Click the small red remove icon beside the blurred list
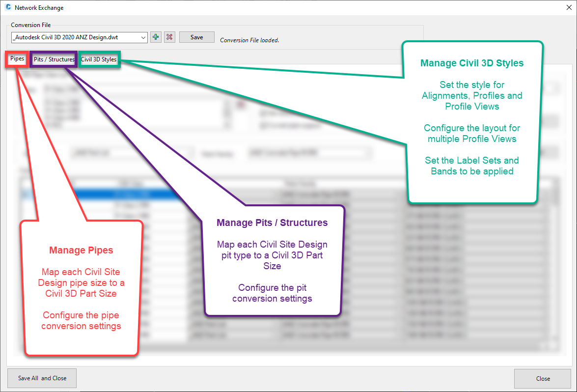577x392 pixels. 241,105
